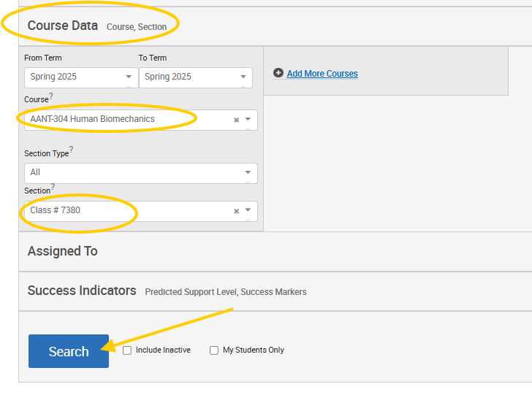Collapse the Course Data section header
The width and height of the screenshot is (532, 395).
[63, 26]
